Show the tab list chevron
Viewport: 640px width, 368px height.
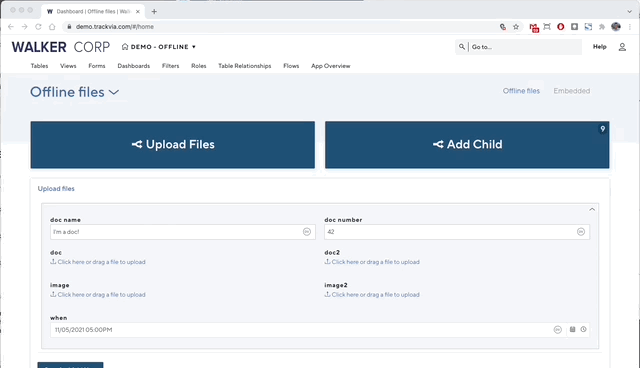click(x=629, y=11)
